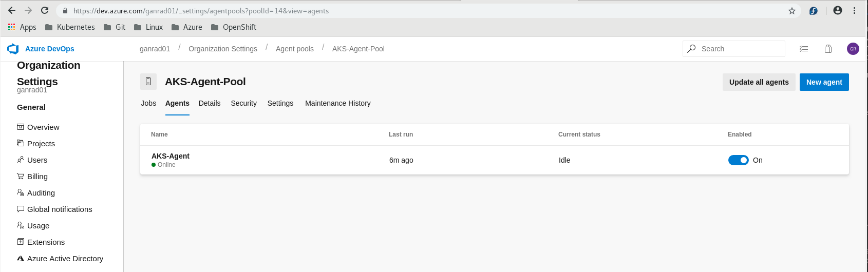Viewport: 868px width, 272px height.
Task: Open the GR user avatar menu
Action: click(x=853, y=49)
